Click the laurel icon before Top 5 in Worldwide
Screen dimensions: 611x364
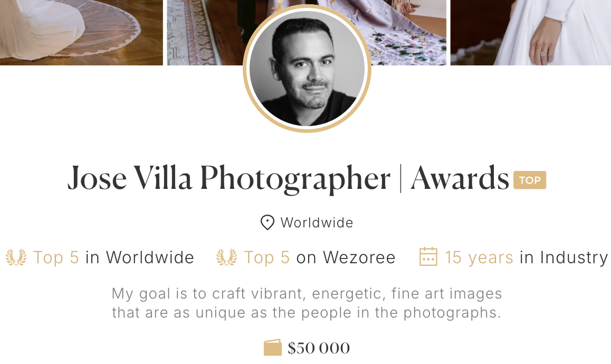pyautogui.click(x=16, y=257)
